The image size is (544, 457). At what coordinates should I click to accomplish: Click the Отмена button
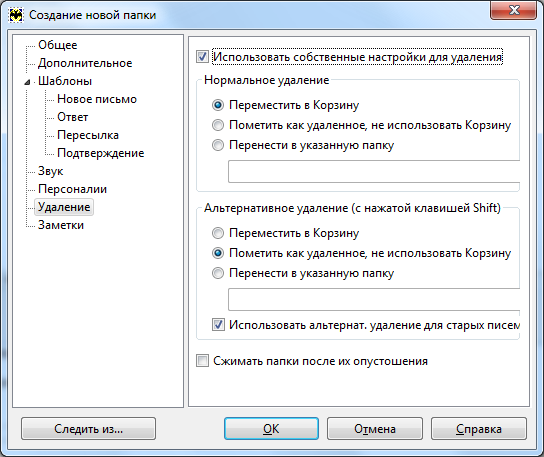click(375, 429)
